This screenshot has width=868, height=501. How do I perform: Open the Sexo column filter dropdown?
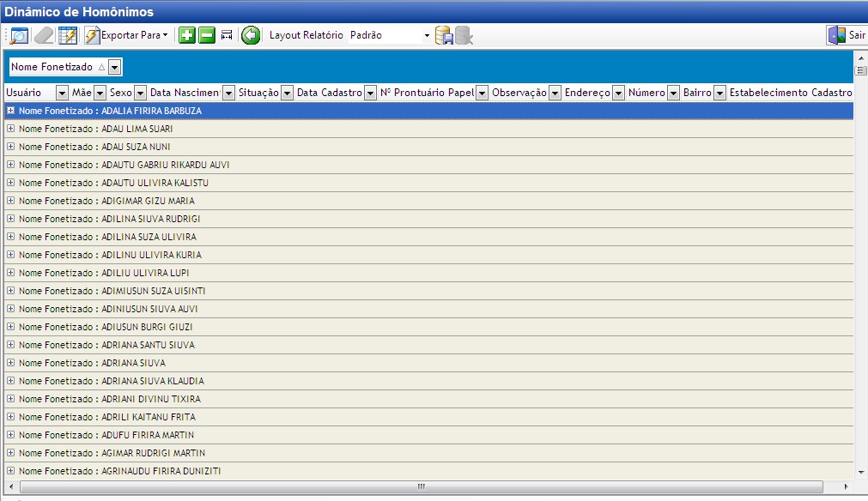click(140, 93)
